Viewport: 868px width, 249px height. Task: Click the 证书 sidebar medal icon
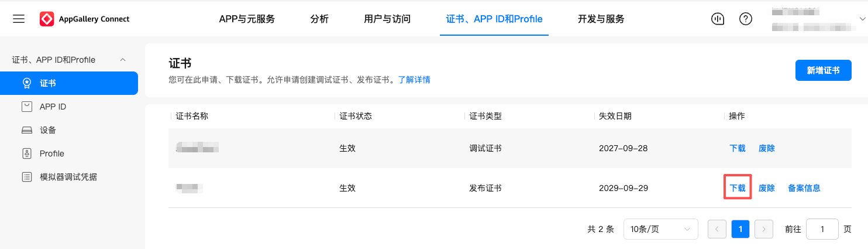26,83
